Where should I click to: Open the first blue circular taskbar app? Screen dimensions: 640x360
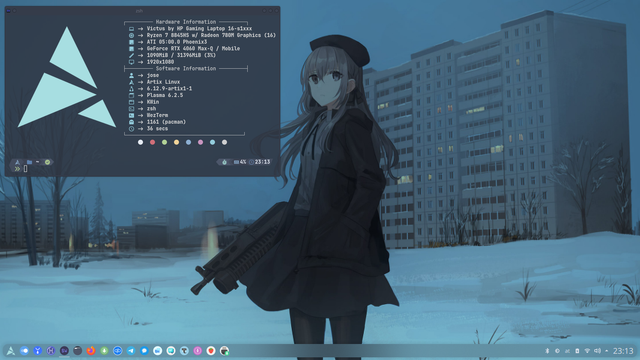[24, 351]
